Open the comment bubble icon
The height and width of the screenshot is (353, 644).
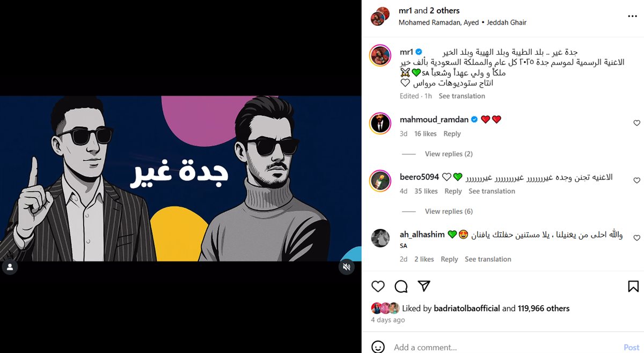click(401, 286)
